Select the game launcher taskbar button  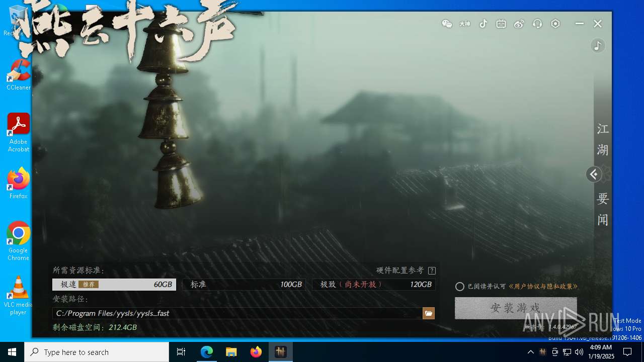[280, 352]
